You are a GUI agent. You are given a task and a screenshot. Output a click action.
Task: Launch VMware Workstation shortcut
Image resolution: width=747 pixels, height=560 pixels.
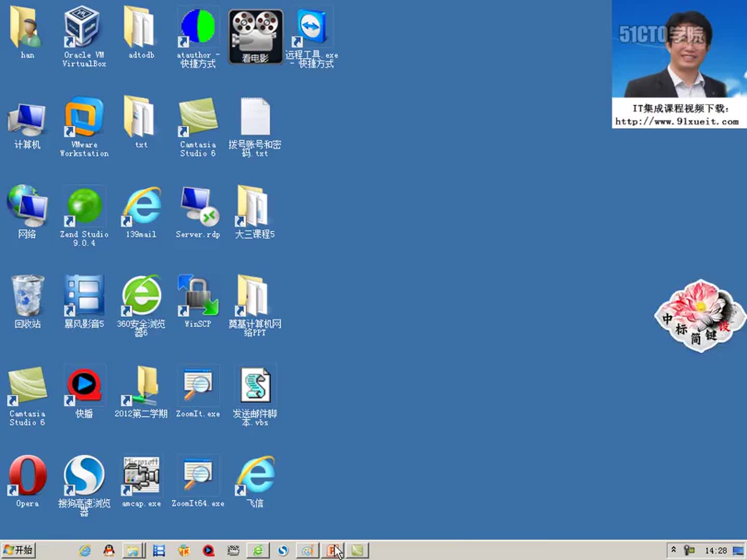pyautogui.click(x=84, y=127)
